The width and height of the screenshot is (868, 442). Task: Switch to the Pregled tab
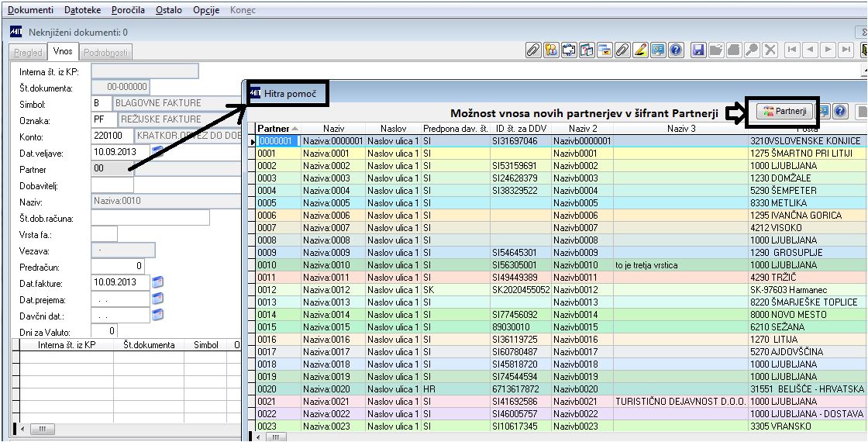coord(28,53)
